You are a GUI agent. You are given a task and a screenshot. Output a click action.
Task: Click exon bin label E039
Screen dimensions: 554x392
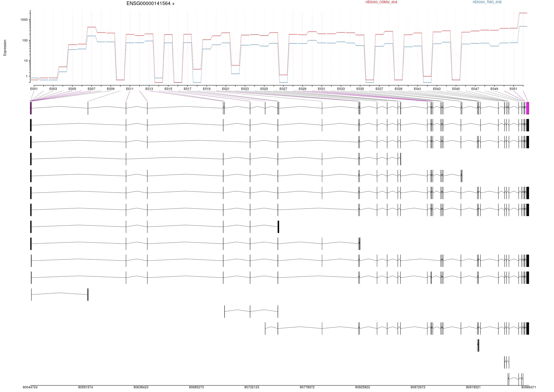[x=398, y=89]
